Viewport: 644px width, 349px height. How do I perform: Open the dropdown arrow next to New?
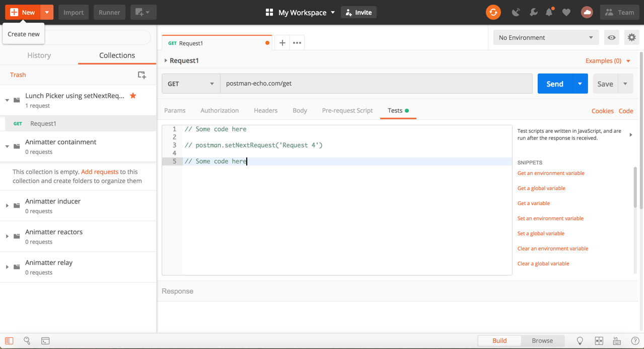click(x=47, y=12)
